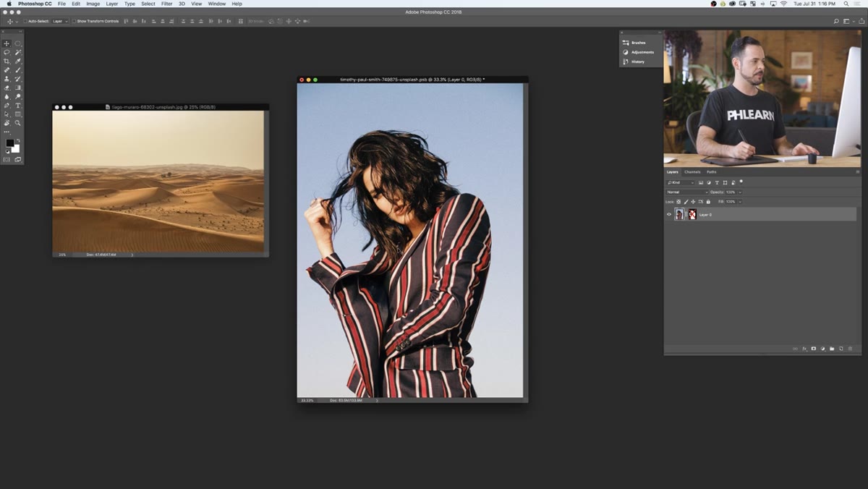The image size is (868, 489).
Task: Click the background color swatch
Action: tap(16, 149)
